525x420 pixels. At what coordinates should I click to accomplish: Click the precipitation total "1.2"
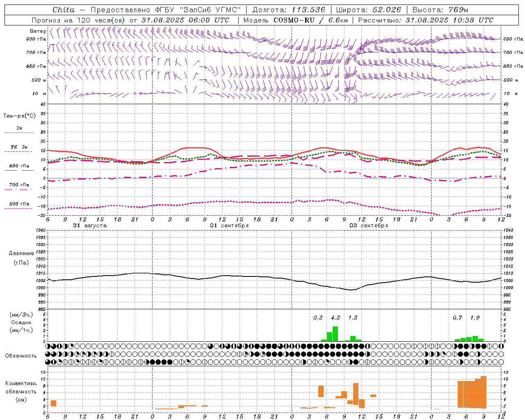tap(353, 317)
